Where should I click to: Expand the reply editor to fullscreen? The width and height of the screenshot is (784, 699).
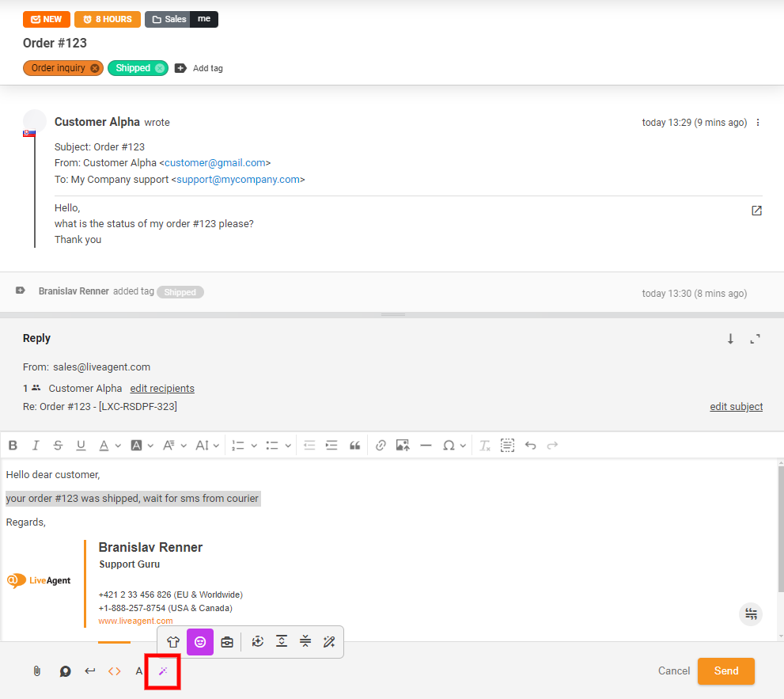click(x=756, y=339)
